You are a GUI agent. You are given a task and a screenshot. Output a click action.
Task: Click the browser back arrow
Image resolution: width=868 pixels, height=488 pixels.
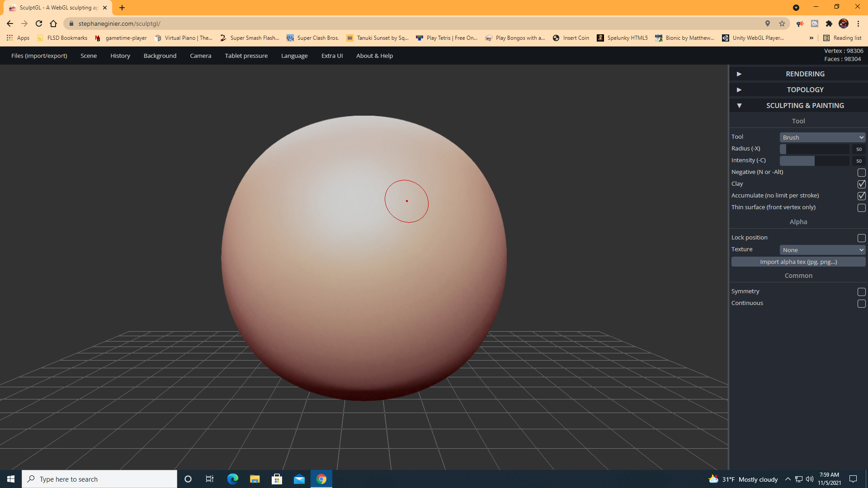[10, 23]
